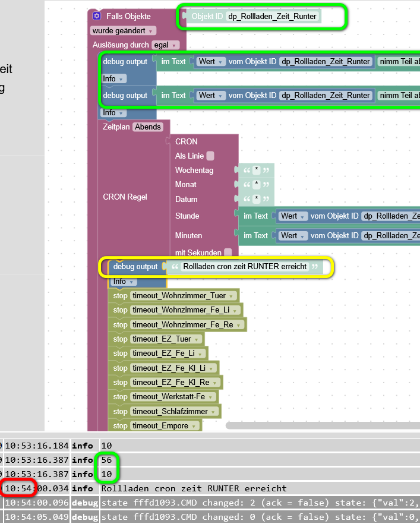Open gear settings icon on Falls Objekte block
Image resolution: width=420 pixels, height=524 pixels.
tap(97, 15)
